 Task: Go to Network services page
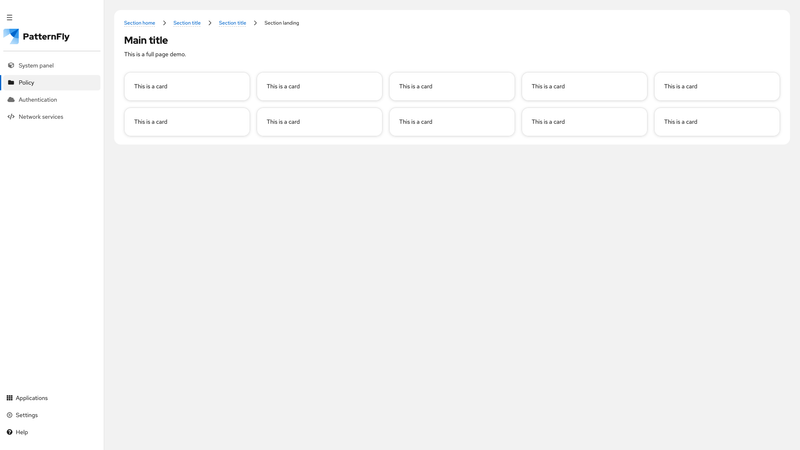click(x=41, y=117)
